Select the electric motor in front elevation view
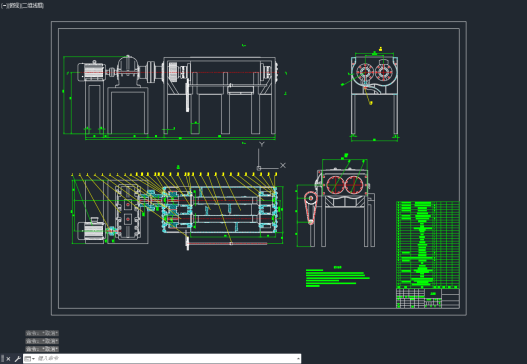The height and width of the screenshot is (364, 527). (91, 71)
